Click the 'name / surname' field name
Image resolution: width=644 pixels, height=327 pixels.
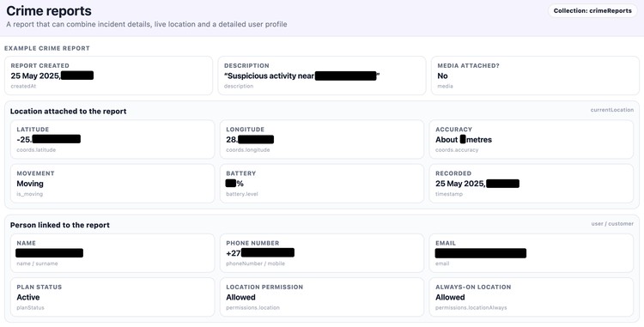tap(37, 263)
